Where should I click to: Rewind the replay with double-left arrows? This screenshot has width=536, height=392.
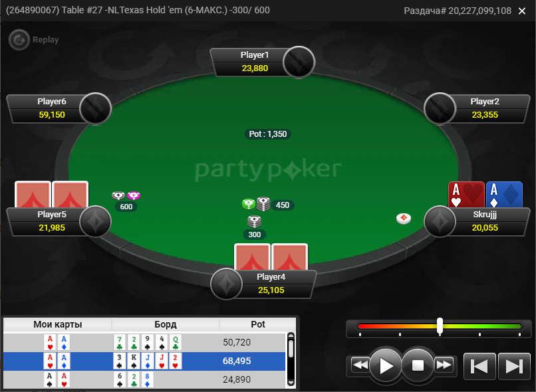pos(360,365)
